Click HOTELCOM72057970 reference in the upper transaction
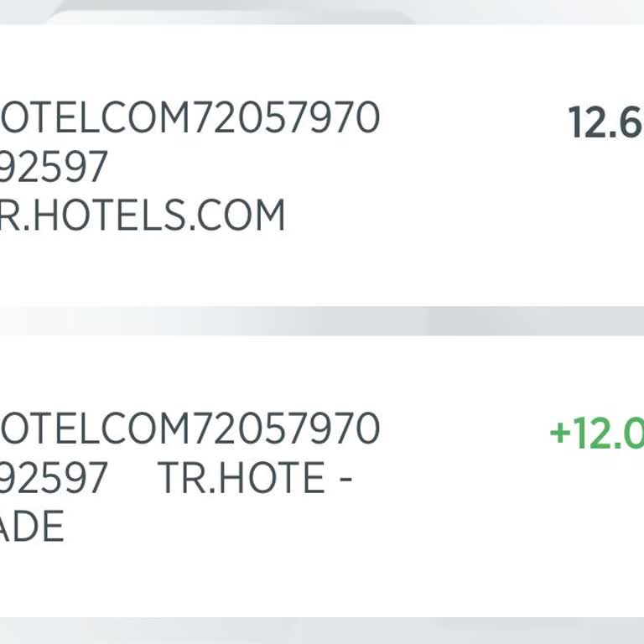This screenshot has height=644, width=644. (x=190, y=118)
